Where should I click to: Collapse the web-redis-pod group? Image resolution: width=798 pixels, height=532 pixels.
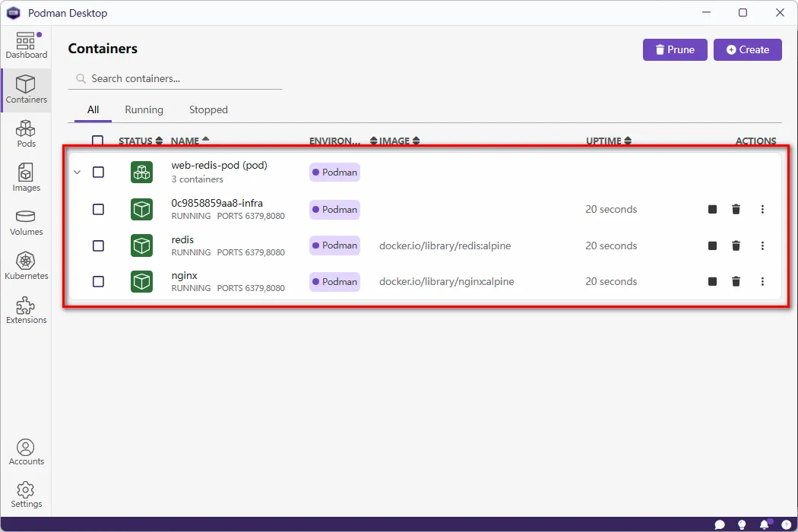tap(77, 173)
